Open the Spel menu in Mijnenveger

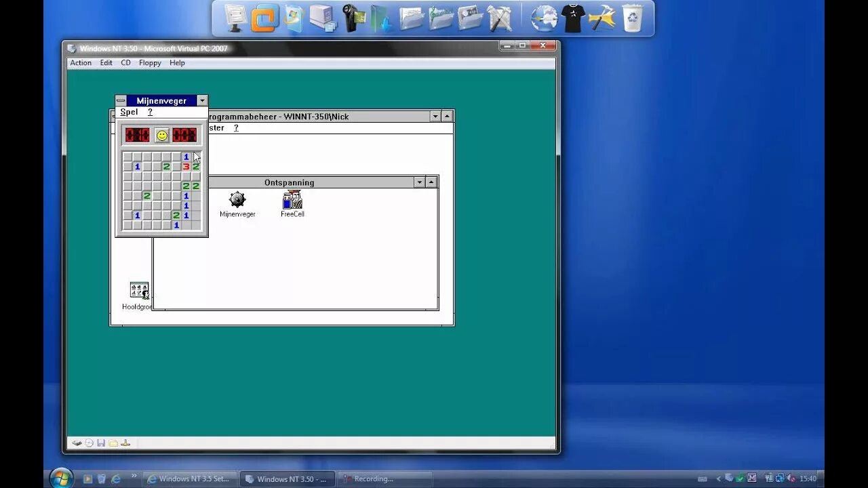129,112
